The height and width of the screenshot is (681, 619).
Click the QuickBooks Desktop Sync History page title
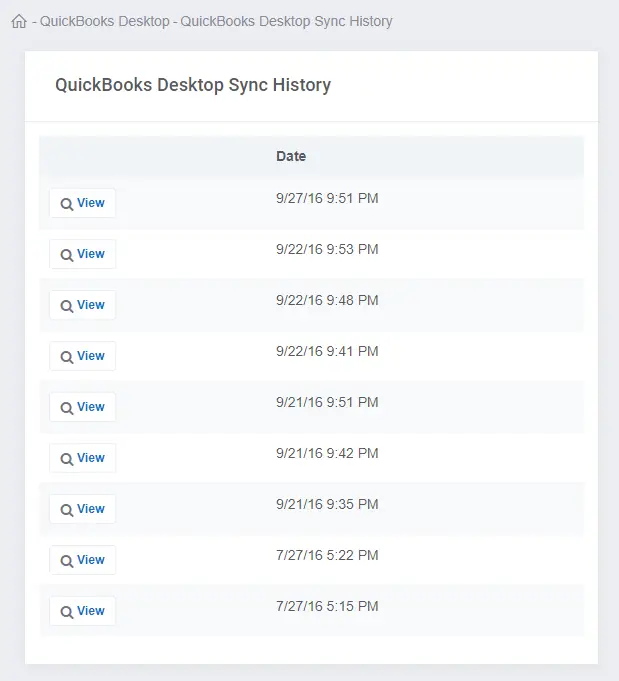tap(193, 85)
